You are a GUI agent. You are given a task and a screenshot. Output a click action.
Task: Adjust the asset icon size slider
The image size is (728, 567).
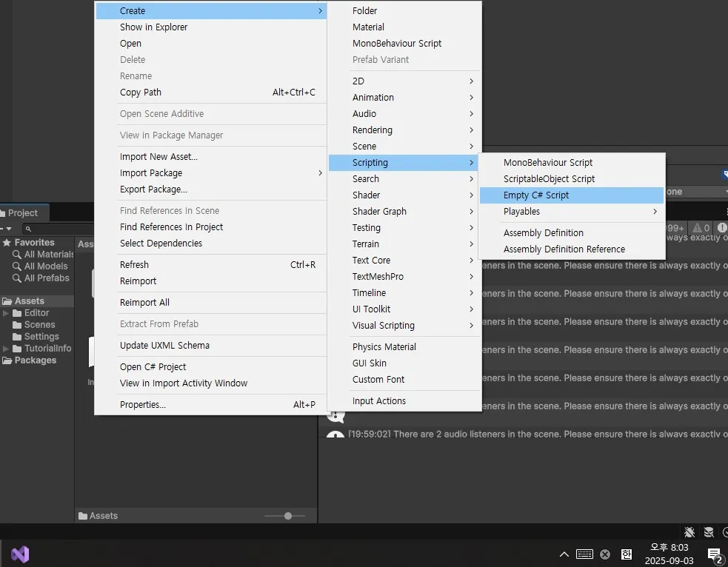coord(288,516)
